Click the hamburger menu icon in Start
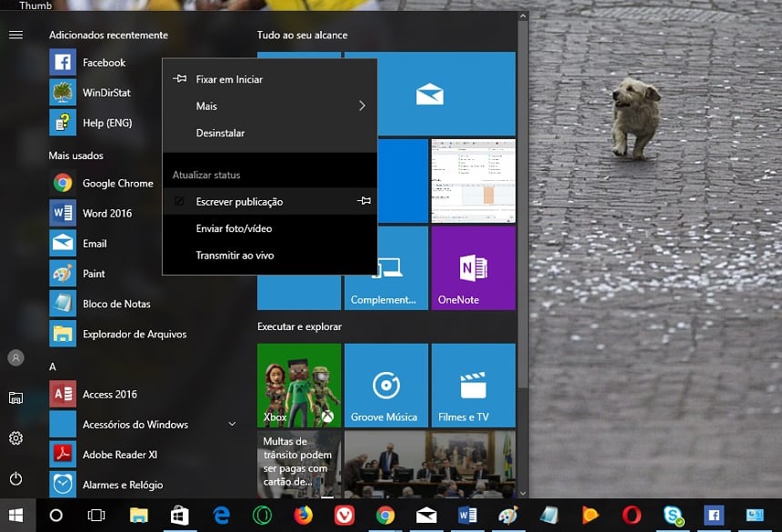This screenshot has width=782, height=532. pos(16,35)
